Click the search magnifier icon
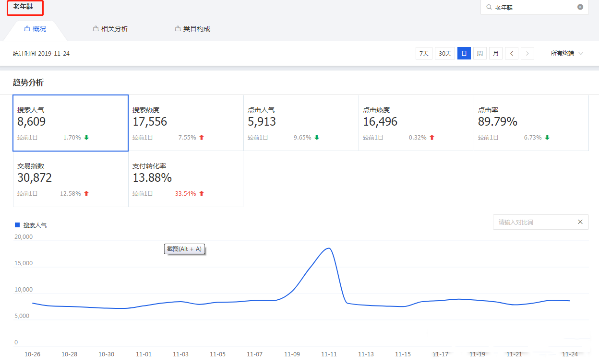Viewport: 599px width, 364px height. 489,8
